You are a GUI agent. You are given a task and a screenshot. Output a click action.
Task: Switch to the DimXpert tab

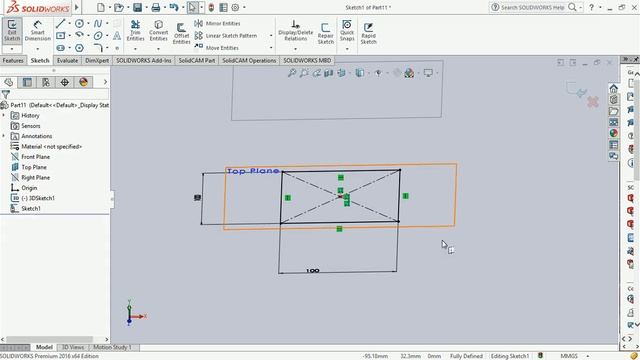(x=97, y=60)
